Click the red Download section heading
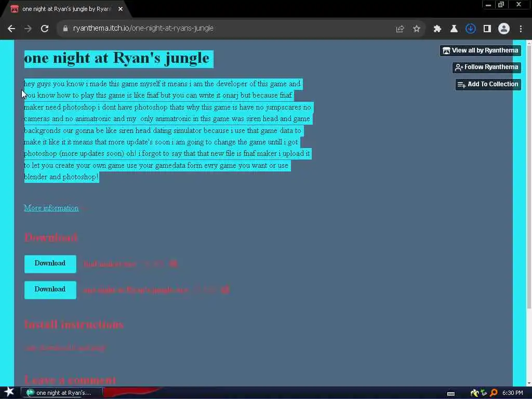Viewport: 532px width, 399px height. (51, 237)
